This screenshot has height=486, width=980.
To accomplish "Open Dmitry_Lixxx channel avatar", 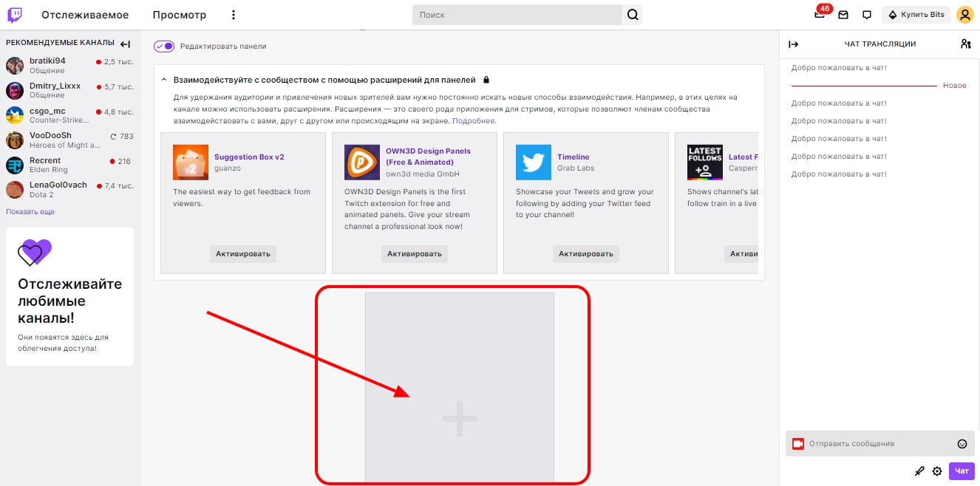I will tap(15, 90).
